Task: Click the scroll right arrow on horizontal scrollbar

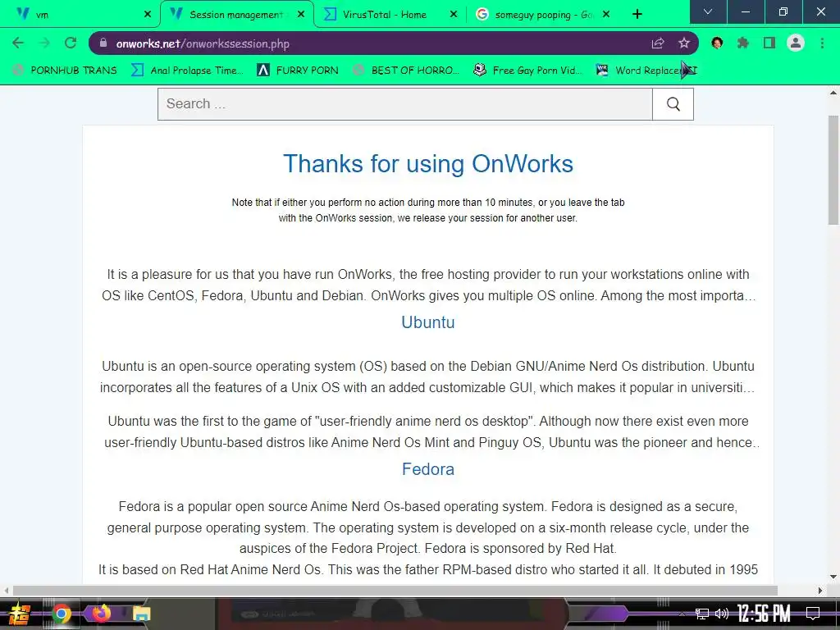Action: [x=820, y=591]
